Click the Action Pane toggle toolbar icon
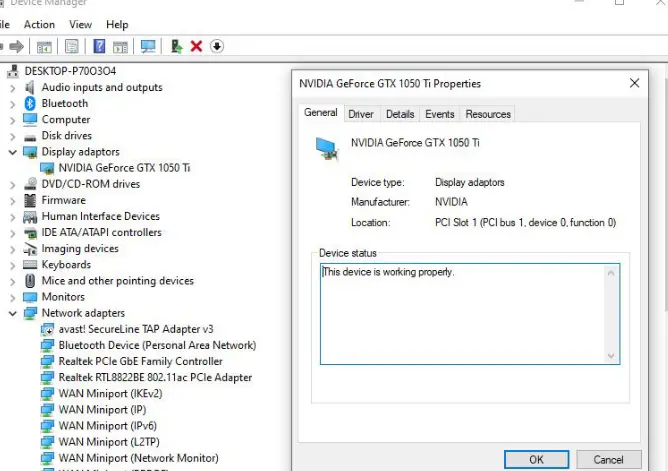This screenshot has width=668, height=471. click(120, 46)
